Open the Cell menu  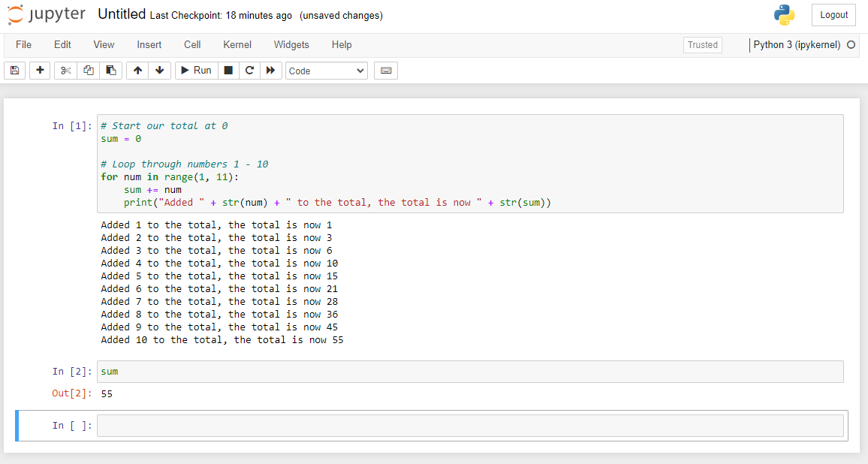click(193, 45)
